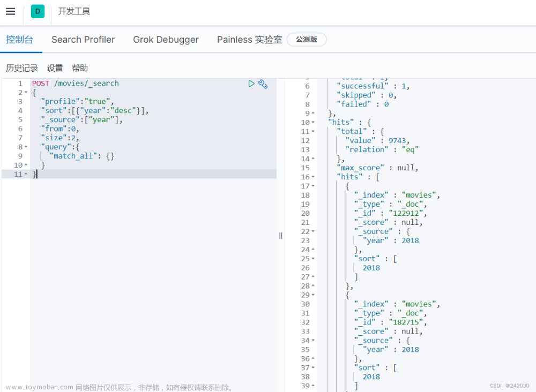Toggle fold marker at response line 24
Screen dimensions: 536x392
click(313, 250)
